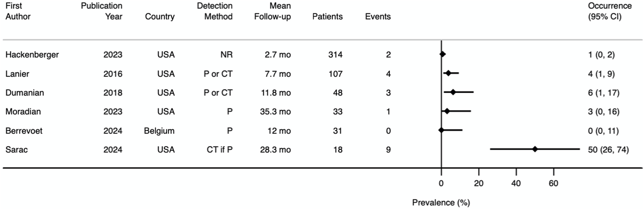Click the Prevalence (%) axis label
644x210 pixels.
click(441, 203)
